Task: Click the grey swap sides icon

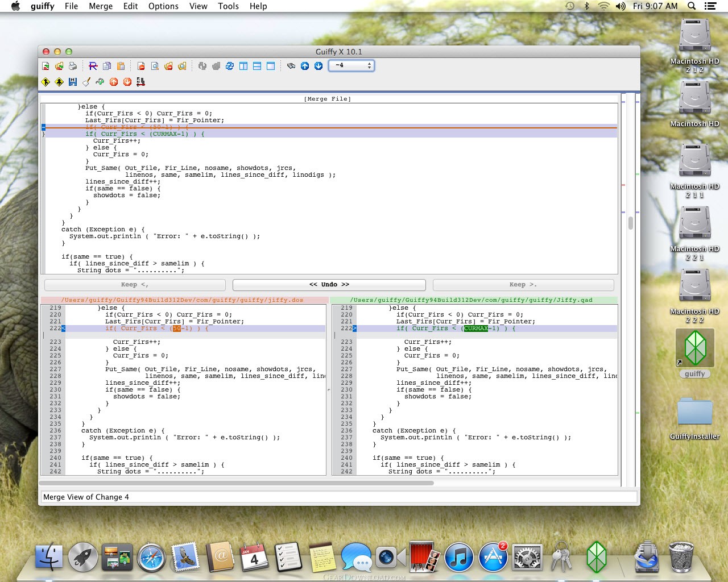Action: [x=202, y=66]
